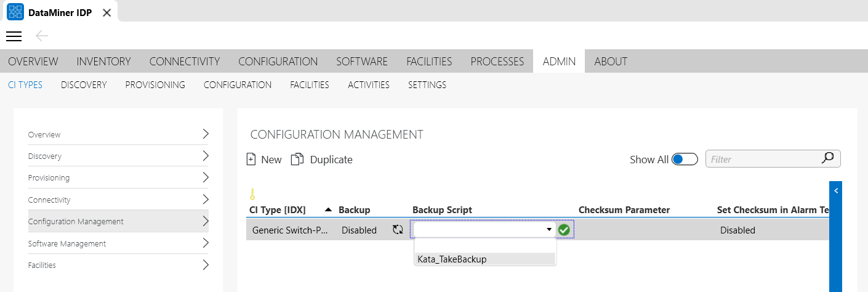Select Software Management in the sidebar

click(118, 243)
